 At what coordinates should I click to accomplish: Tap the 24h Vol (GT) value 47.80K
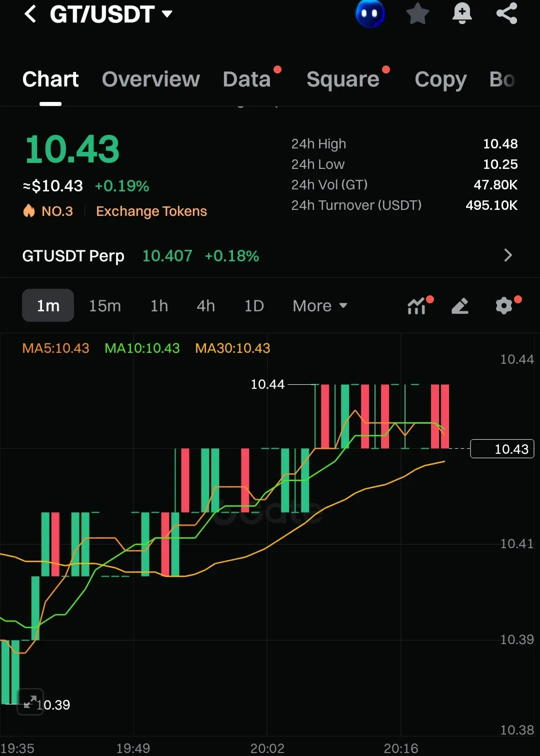[495, 185]
